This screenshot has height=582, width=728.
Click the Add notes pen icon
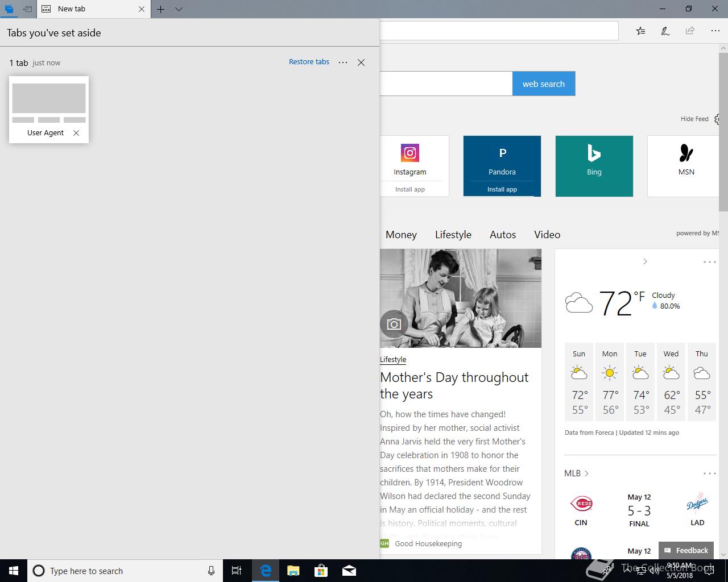(665, 31)
